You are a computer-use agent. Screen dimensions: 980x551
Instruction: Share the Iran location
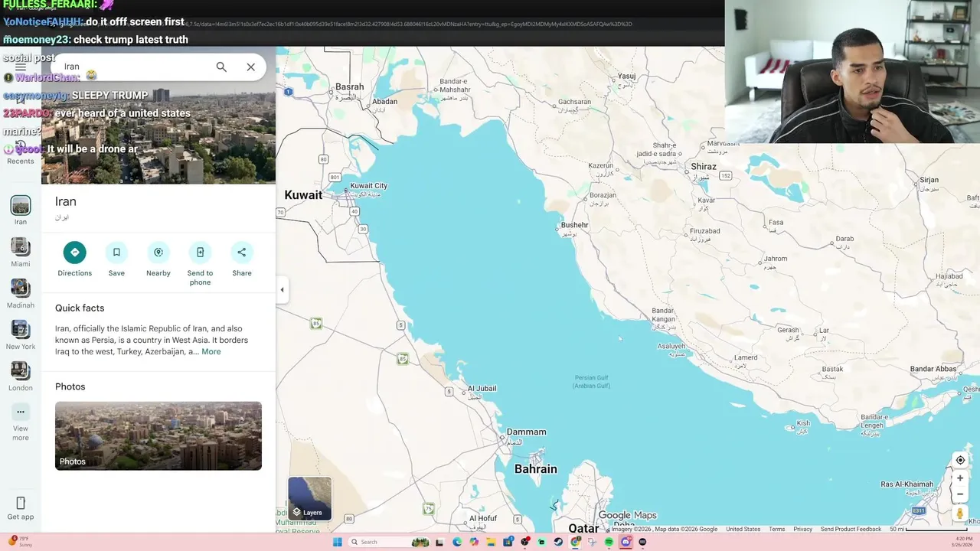pos(242,259)
